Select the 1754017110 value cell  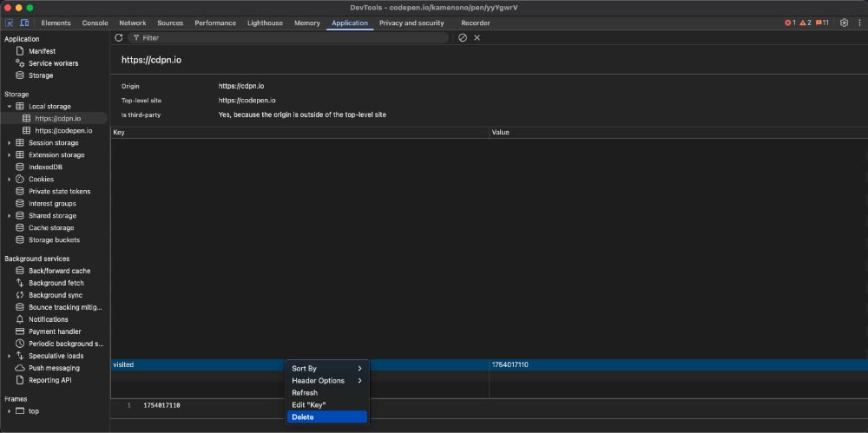pos(679,365)
